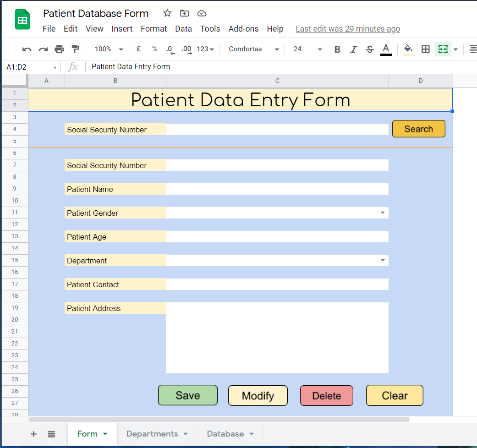The width and height of the screenshot is (477, 448).
Task: Open the Patient Gender dropdown
Action: point(383,213)
